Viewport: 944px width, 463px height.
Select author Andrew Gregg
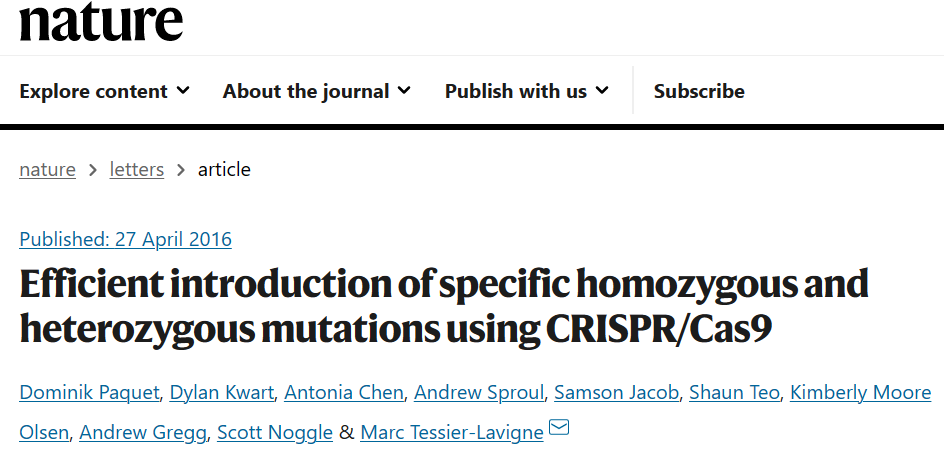tap(143, 432)
